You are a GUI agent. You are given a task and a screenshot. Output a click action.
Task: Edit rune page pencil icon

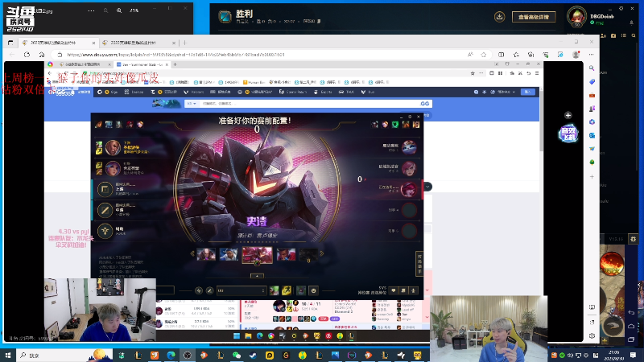[209, 290]
